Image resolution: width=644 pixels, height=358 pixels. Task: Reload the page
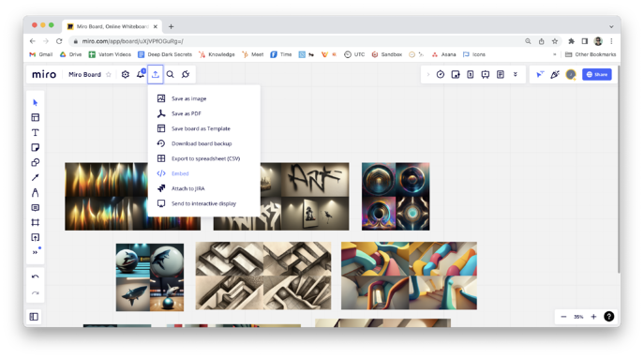[x=59, y=41]
